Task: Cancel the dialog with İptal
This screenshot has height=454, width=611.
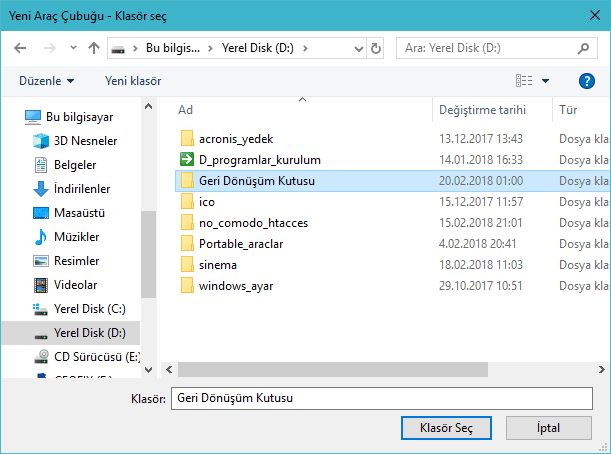Action: point(549,428)
